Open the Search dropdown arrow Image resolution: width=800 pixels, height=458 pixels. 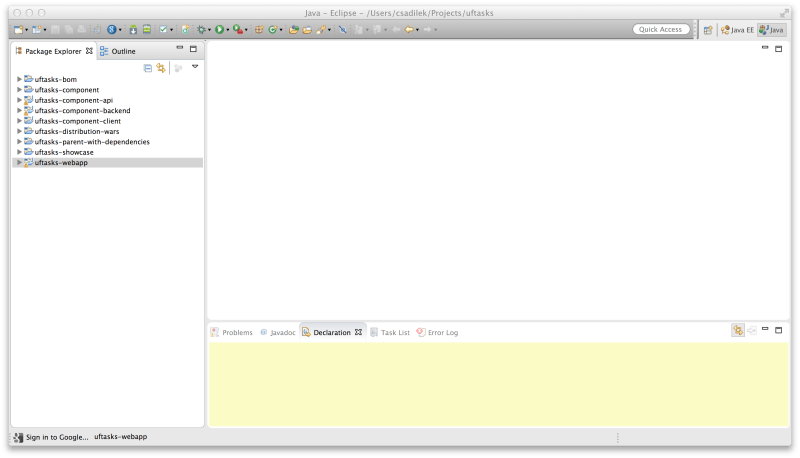[x=329, y=30]
